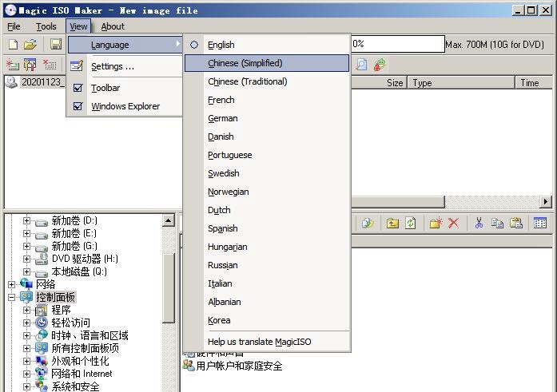Sort by the Size column header
The width and height of the screenshot is (557, 392).
coord(379,83)
